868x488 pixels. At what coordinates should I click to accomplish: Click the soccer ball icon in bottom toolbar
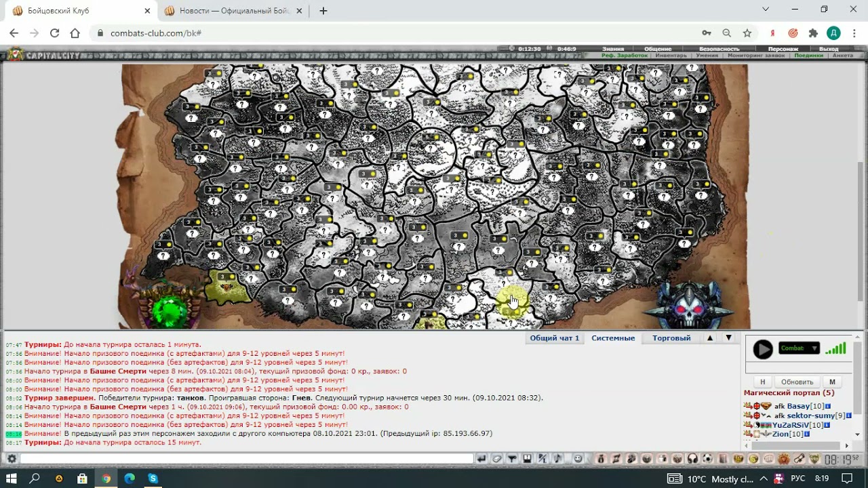(707, 459)
